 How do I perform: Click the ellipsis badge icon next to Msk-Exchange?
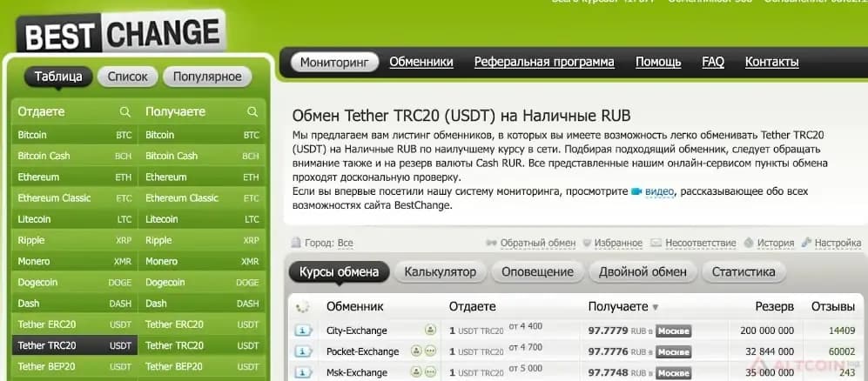[430, 371]
